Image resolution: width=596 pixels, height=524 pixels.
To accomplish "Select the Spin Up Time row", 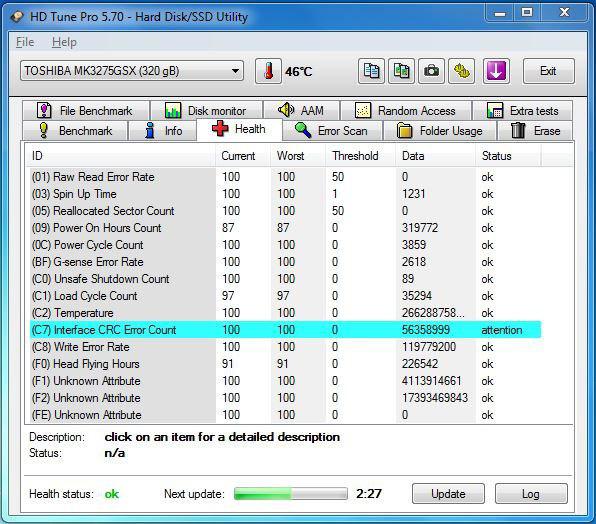I will tap(285, 194).
